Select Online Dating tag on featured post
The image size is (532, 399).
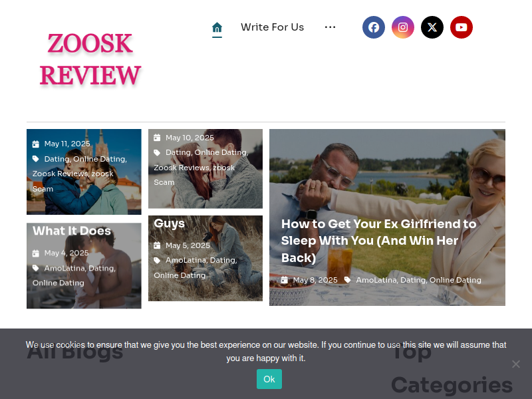click(456, 280)
